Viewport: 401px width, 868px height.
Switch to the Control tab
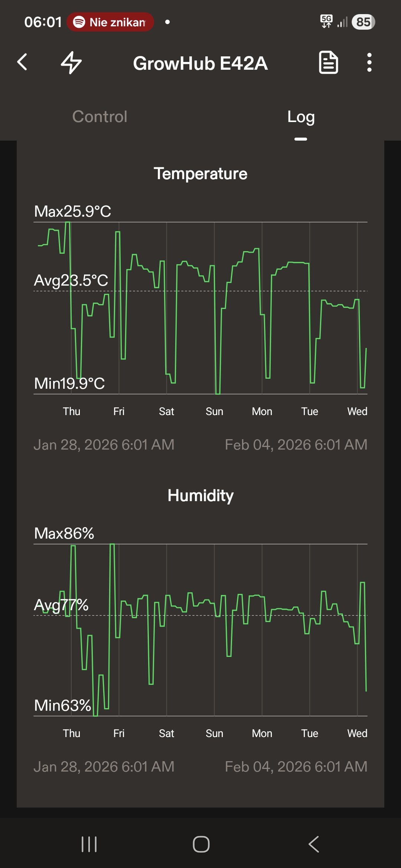click(100, 116)
